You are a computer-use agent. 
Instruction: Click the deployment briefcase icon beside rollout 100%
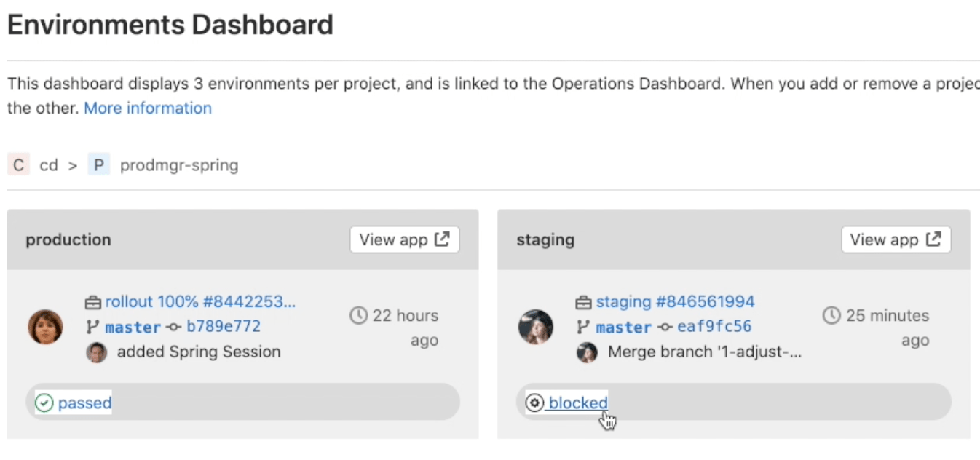94,301
